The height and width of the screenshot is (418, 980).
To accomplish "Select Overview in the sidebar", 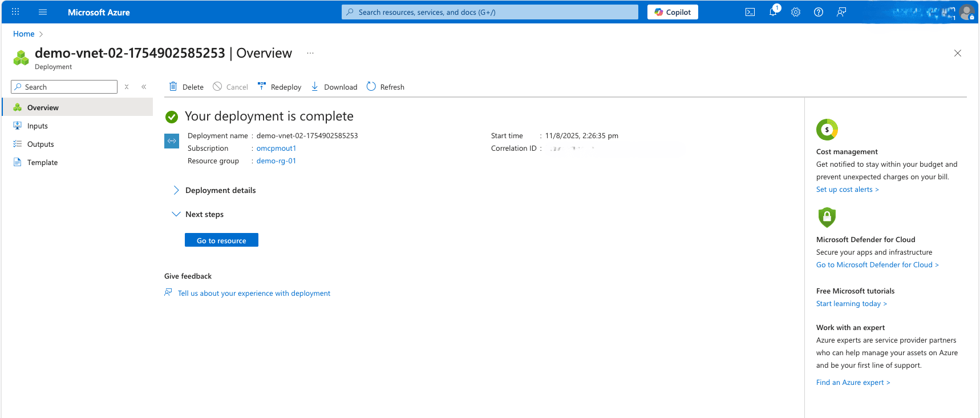I will pos(78,107).
